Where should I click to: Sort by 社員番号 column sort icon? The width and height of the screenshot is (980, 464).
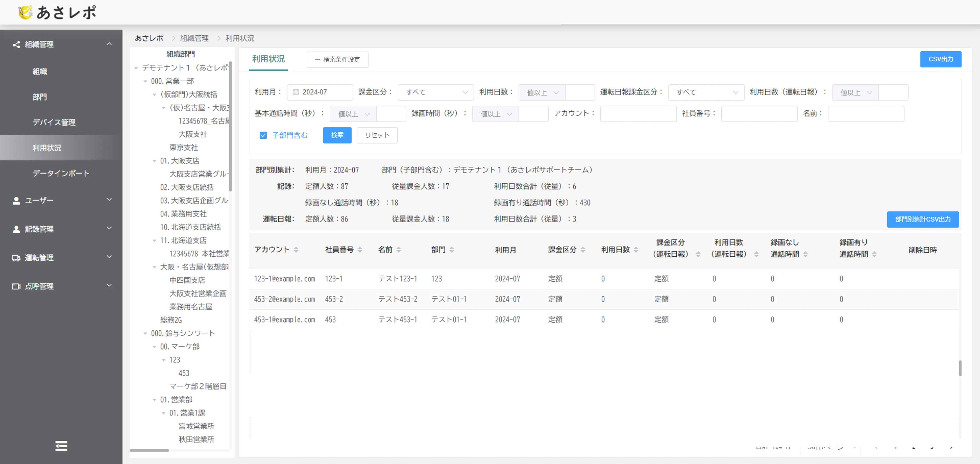[359, 250]
